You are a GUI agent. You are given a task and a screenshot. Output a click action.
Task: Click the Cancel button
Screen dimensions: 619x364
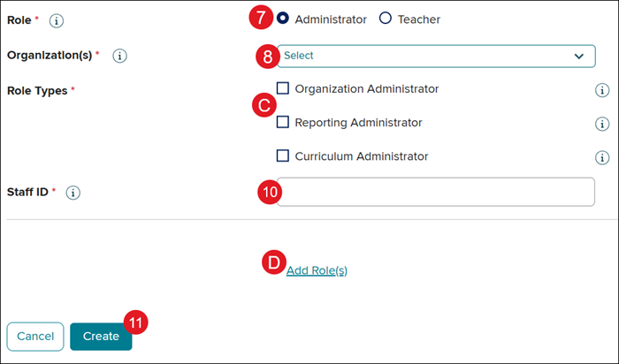(35, 336)
